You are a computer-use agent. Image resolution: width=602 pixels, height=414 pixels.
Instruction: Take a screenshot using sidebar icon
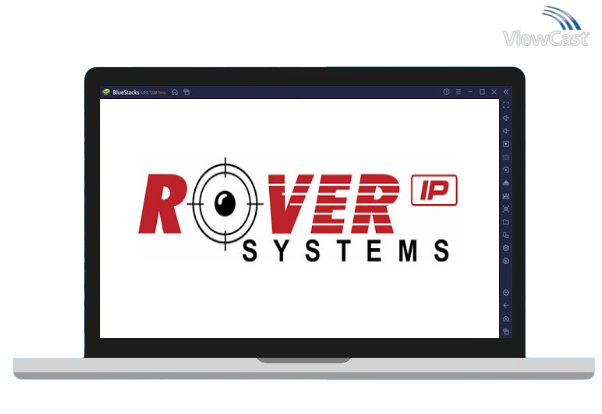pyautogui.click(x=506, y=209)
